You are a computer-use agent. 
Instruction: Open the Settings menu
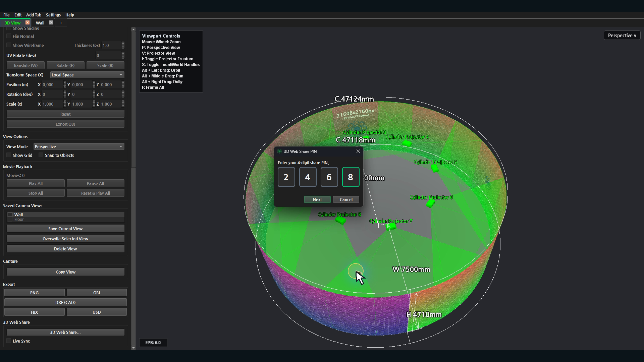53,15
